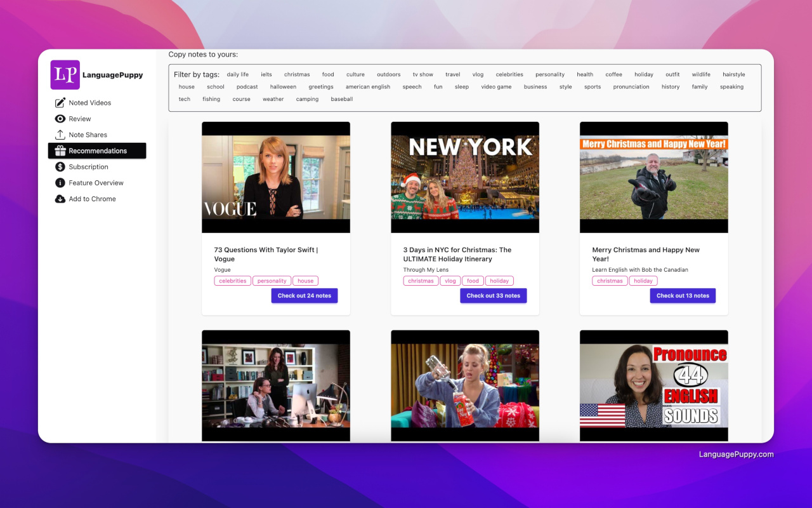Click the 'Check out 24 notes' button
Image resolution: width=812 pixels, height=508 pixels.
click(x=304, y=296)
